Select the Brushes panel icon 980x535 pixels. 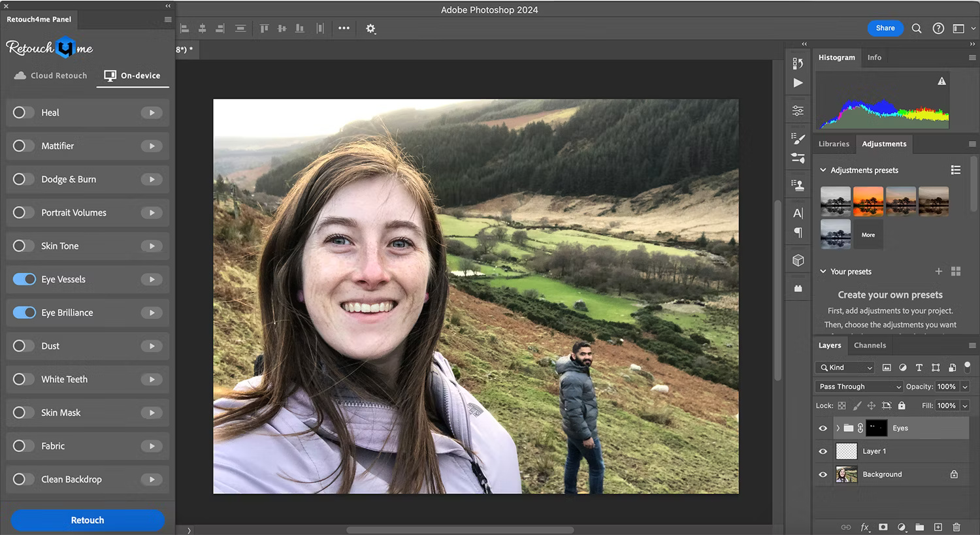(x=797, y=138)
